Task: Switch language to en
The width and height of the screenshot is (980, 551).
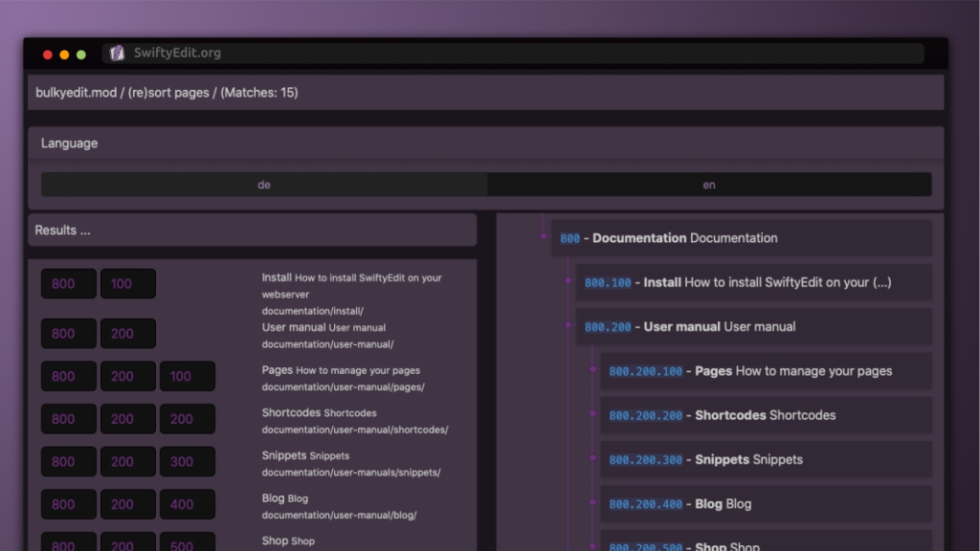Action: point(709,185)
